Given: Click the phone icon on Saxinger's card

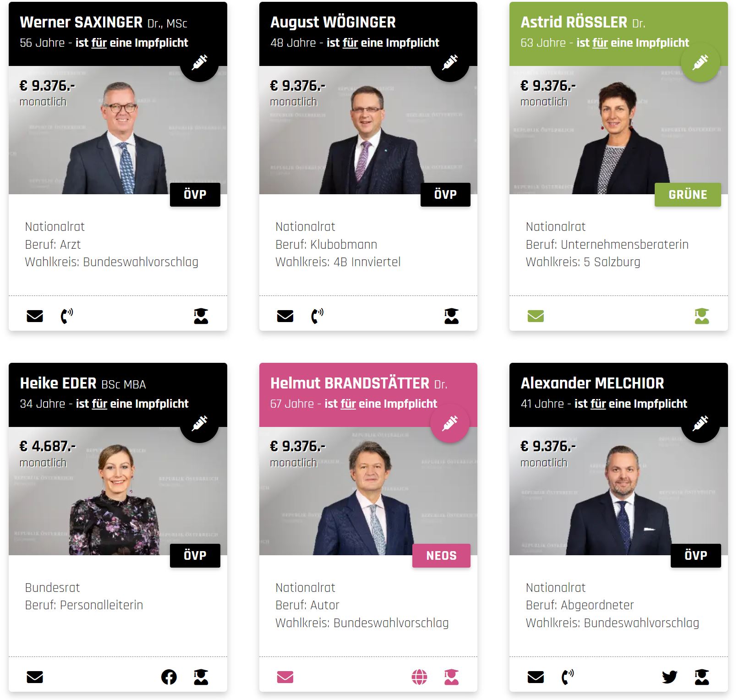Looking at the screenshot, I should [67, 316].
